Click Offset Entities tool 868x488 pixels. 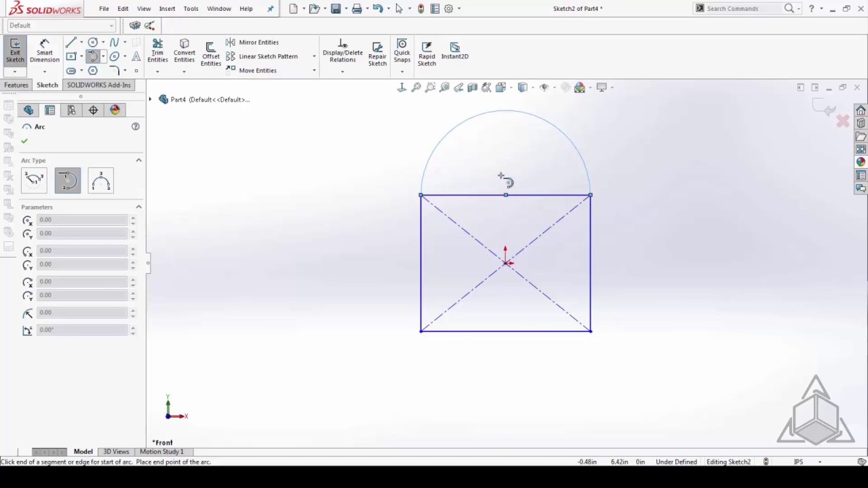[210, 54]
